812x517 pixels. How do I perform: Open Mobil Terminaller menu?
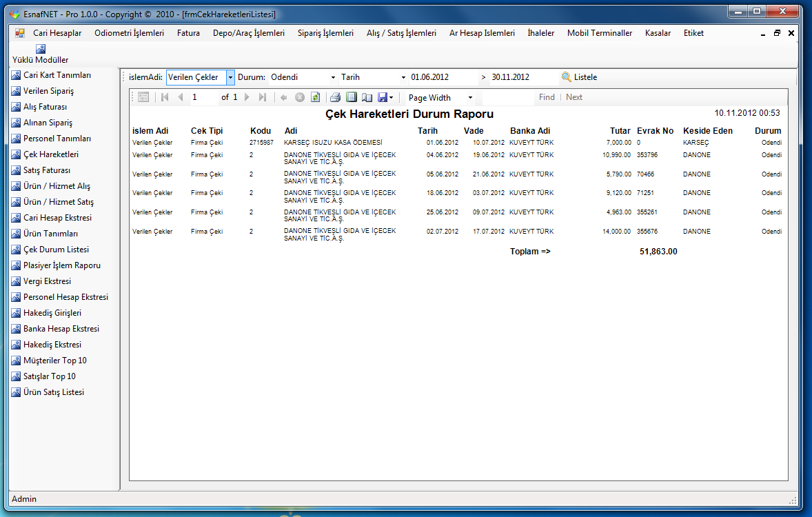coord(600,33)
